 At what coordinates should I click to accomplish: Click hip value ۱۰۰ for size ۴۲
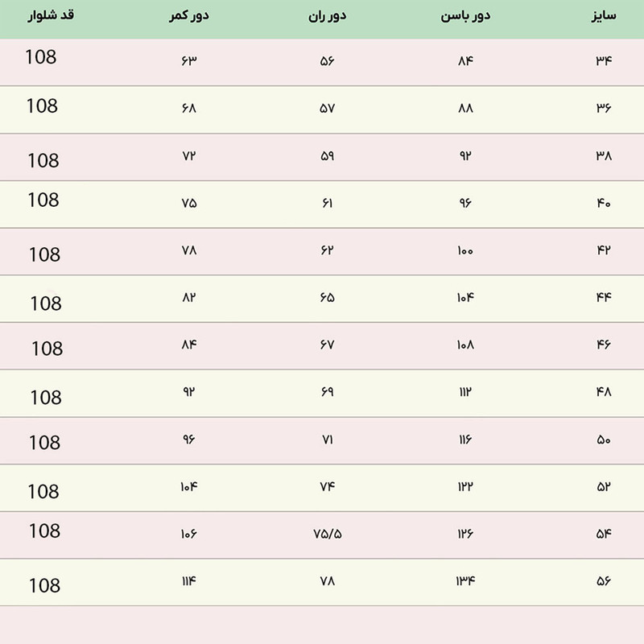point(464,250)
